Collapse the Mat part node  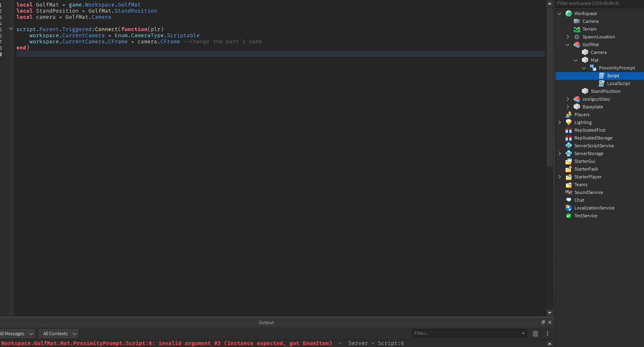(x=576, y=60)
